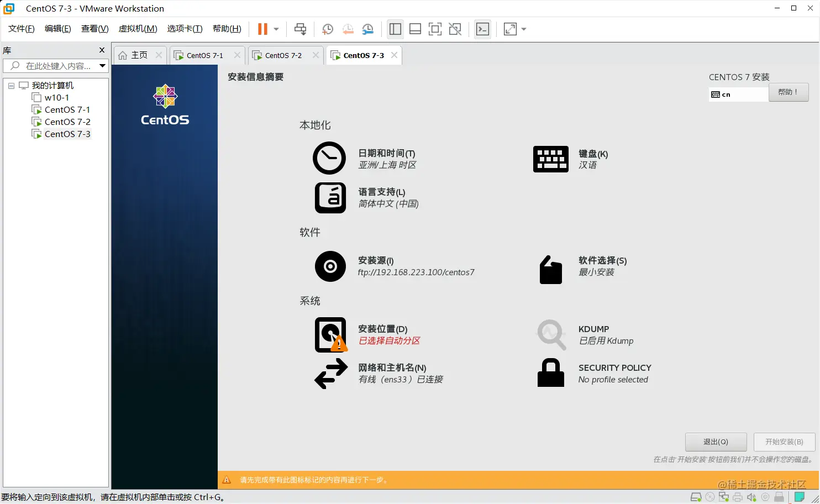Click the printer status bar icon
Image resolution: width=820 pixels, height=504 pixels.
click(738, 497)
